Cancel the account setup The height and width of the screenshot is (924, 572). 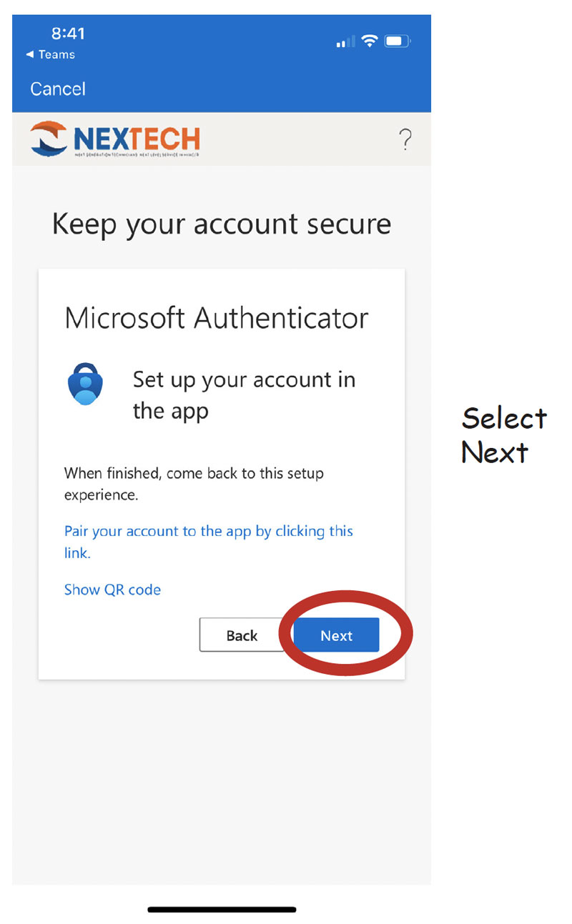coord(58,89)
